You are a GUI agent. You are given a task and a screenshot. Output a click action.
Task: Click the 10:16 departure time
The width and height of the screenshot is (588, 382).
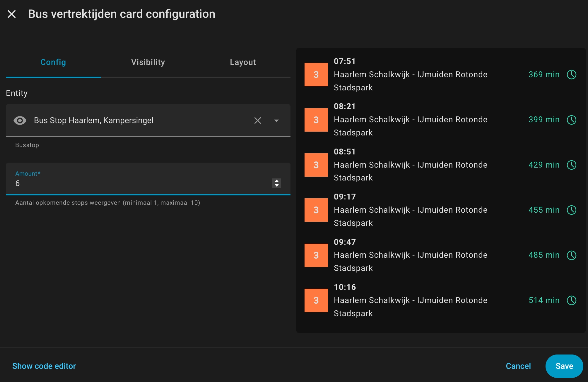(x=345, y=287)
